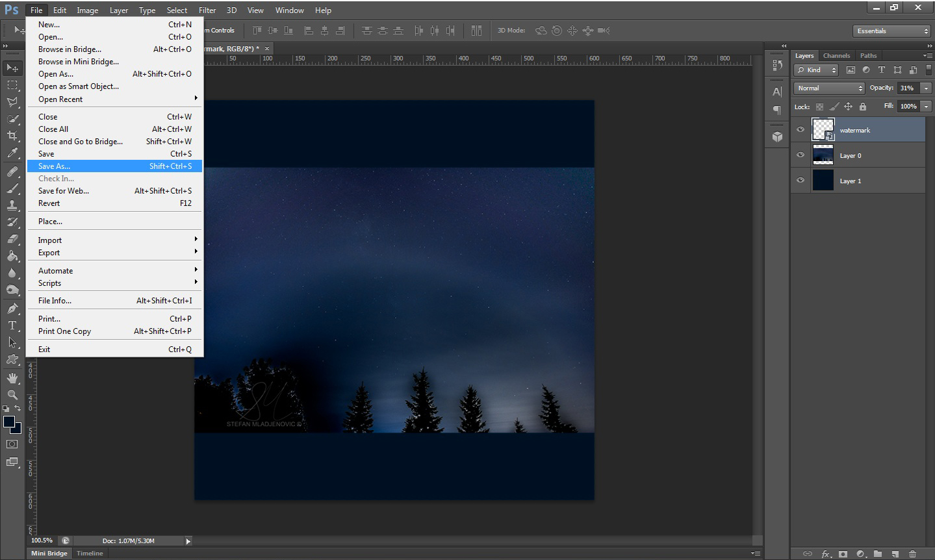
Task: Click the foreground color swatch
Action: click(9, 422)
